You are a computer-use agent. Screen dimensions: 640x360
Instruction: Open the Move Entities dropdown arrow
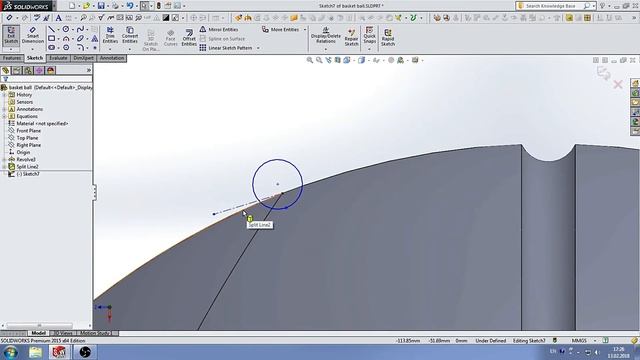tap(304, 30)
